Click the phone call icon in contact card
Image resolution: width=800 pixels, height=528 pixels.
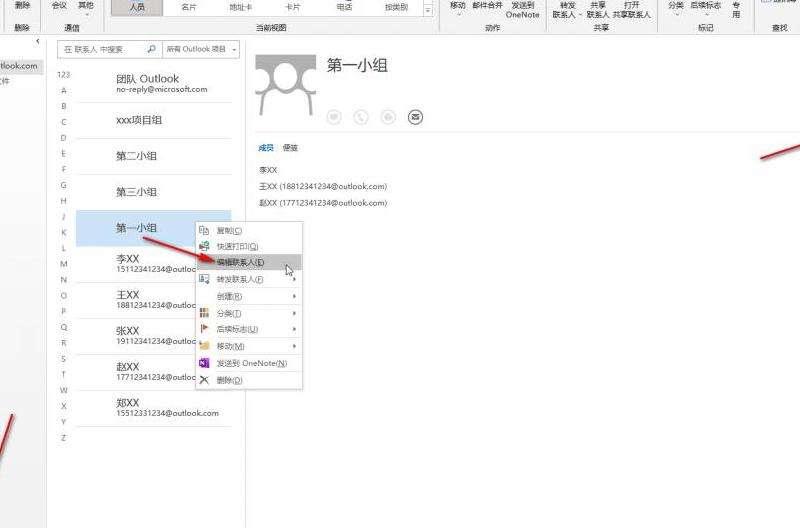tap(361, 117)
